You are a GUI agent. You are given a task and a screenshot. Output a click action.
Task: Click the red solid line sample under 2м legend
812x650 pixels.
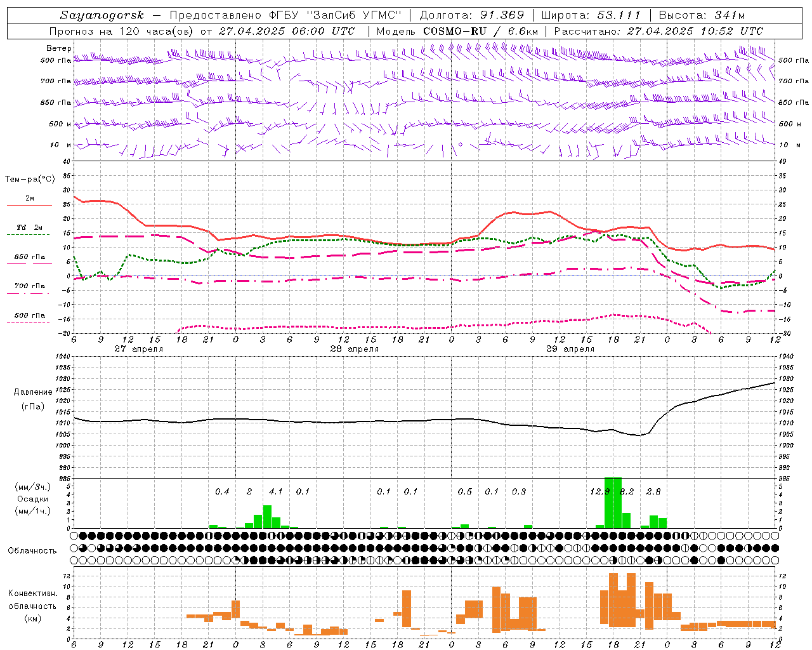tap(30, 205)
